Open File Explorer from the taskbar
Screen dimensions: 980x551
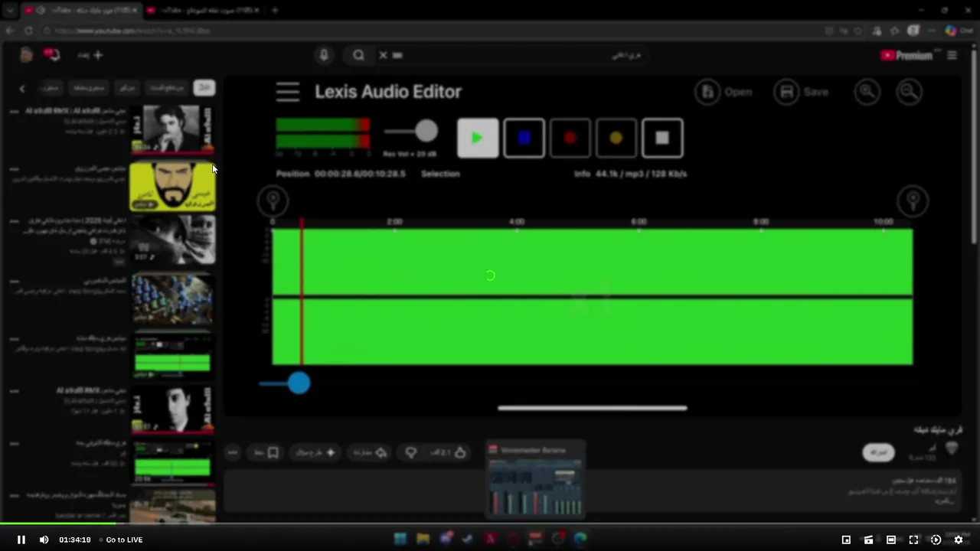[x=423, y=540]
